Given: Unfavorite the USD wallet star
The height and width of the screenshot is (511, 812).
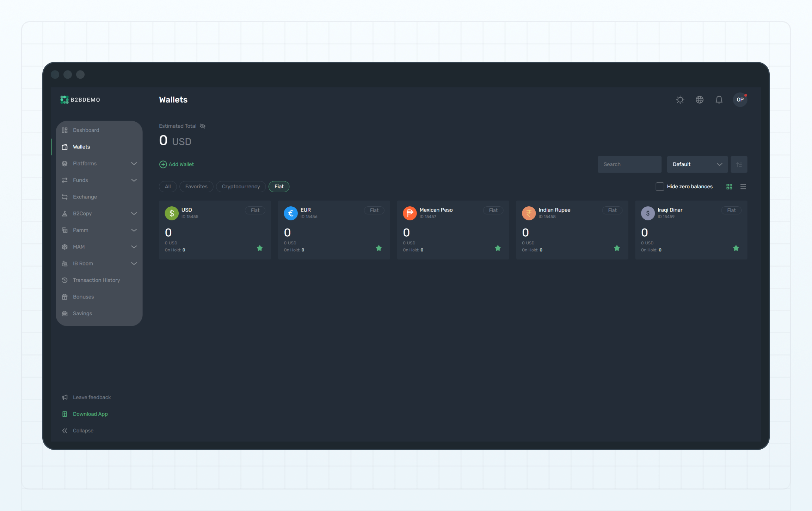Looking at the screenshot, I should [x=260, y=248].
